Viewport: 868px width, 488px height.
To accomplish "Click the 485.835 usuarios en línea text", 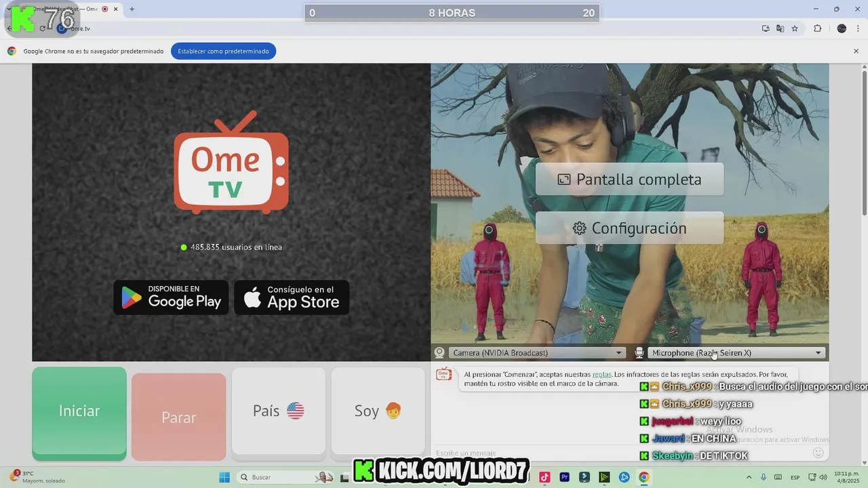I will click(x=231, y=247).
